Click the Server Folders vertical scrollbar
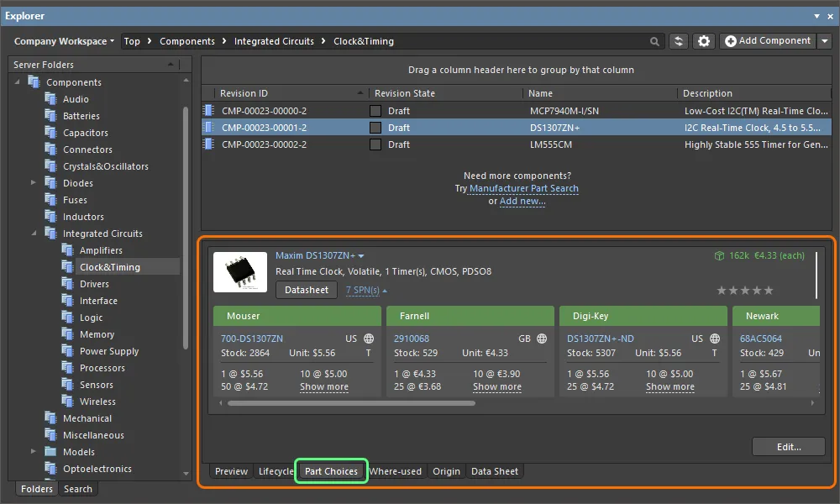This screenshot has width=840, height=504. tap(186, 228)
